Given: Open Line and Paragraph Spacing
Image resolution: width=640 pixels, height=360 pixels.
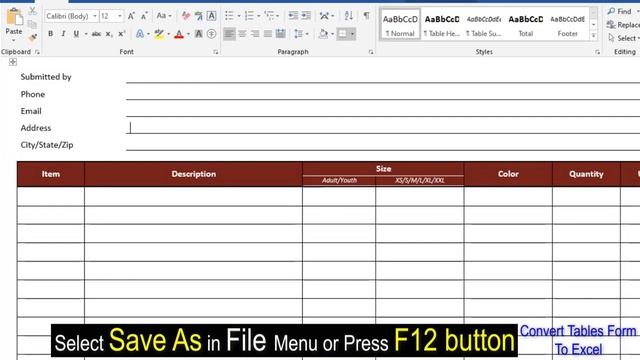Looking at the screenshot, I should 298,34.
